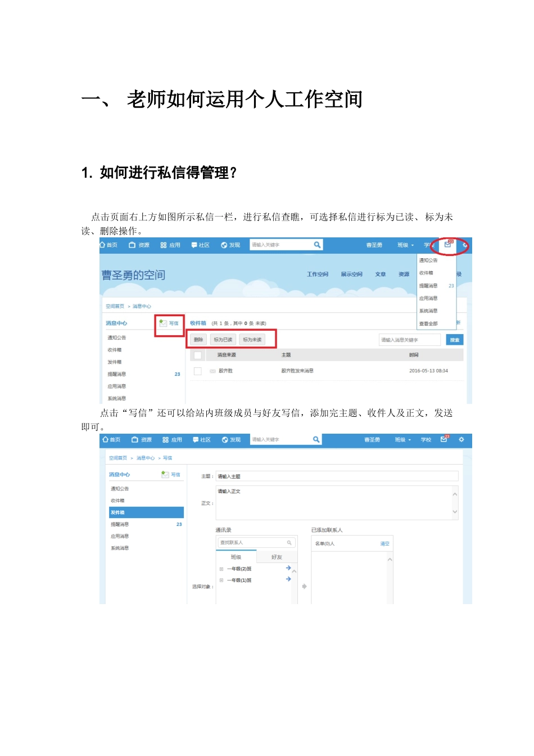Image resolution: width=534 pixels, height=756 pixels.
Task: Tick the select-all checkbox in message table header
Action: [x=198, y=355]
